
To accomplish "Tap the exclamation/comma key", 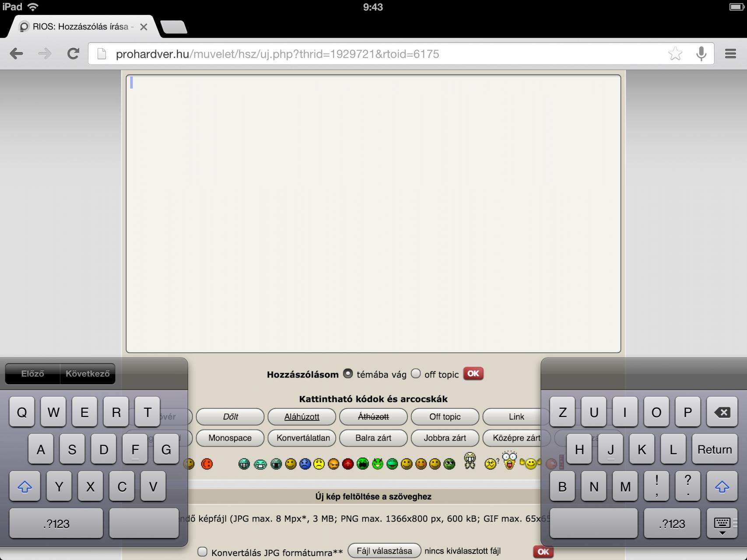I will click(656, 486).
